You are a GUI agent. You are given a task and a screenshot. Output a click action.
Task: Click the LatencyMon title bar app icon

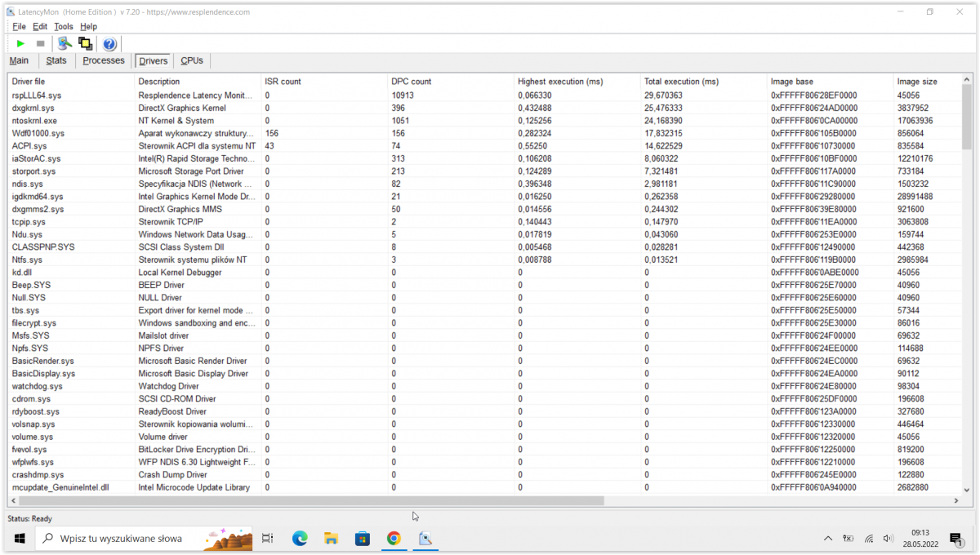click(x=11, y=12)
